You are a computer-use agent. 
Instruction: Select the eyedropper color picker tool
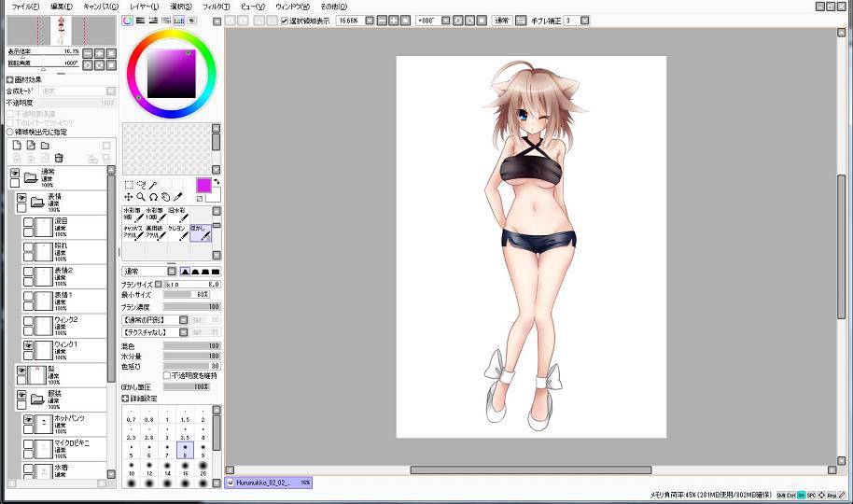tap(177, 197)
